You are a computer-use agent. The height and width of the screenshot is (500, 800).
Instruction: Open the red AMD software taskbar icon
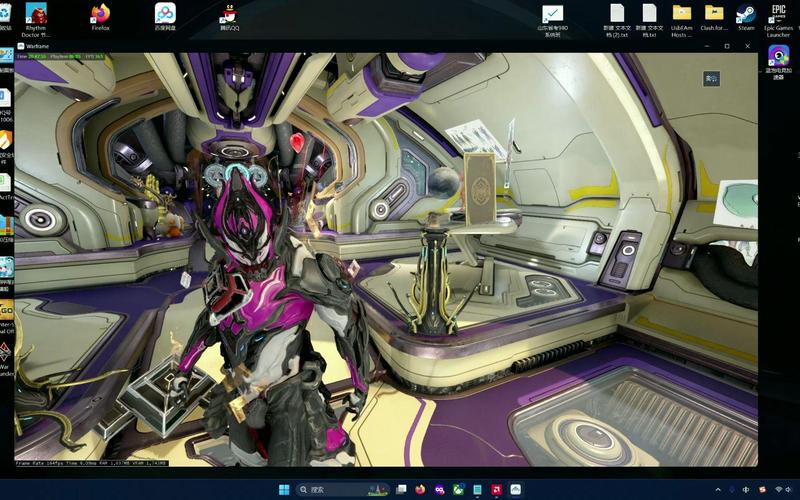point(496,490)
